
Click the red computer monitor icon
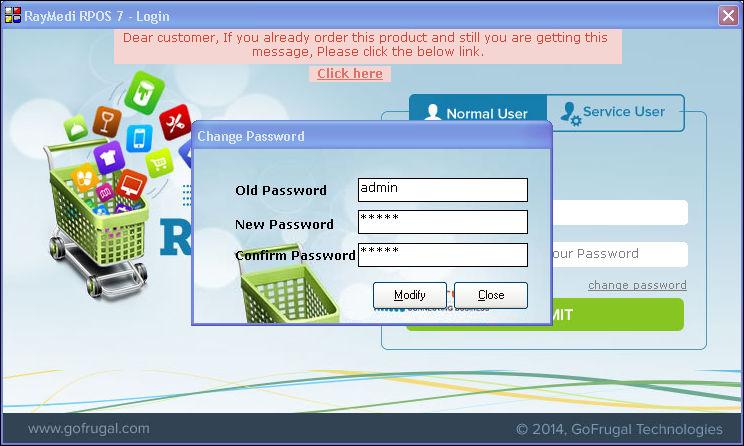pos(131,185)
